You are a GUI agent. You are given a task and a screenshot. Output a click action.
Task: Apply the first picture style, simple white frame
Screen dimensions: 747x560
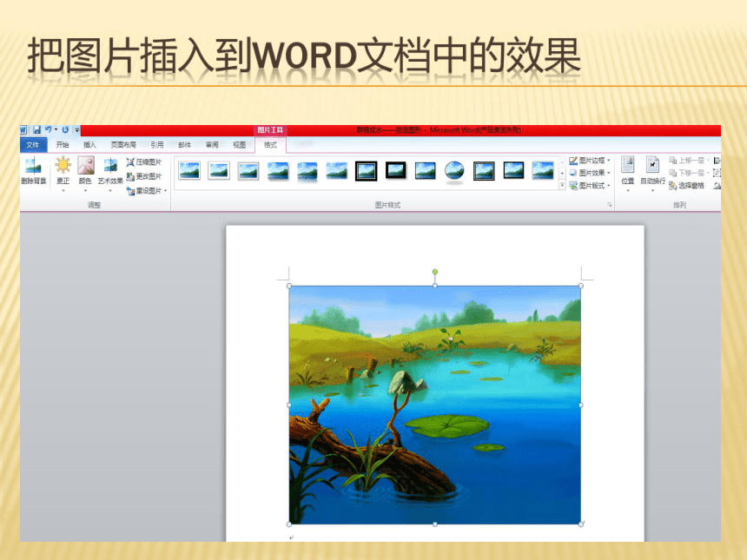point(189,170)
